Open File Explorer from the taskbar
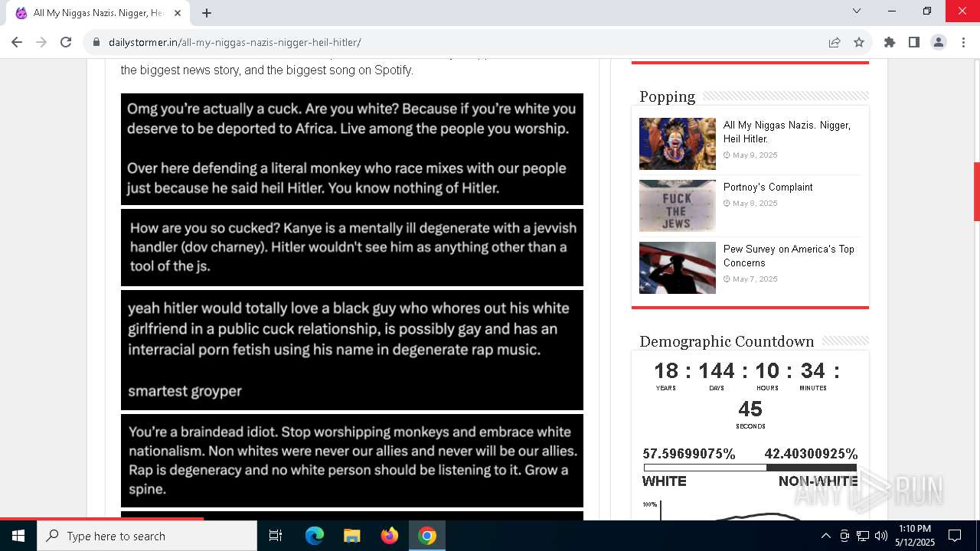 351,536
